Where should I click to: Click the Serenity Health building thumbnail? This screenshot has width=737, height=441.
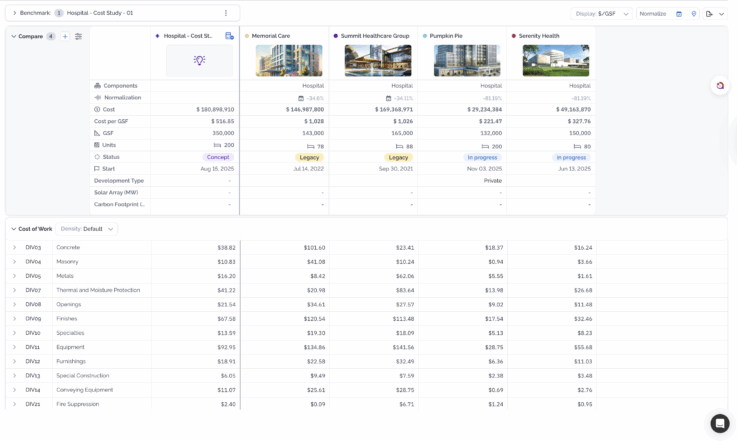[555, 61]
